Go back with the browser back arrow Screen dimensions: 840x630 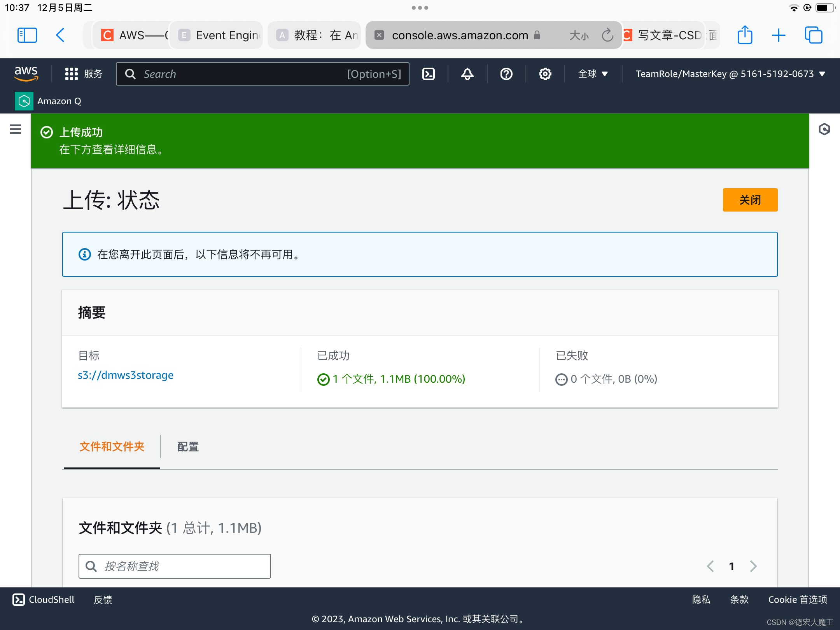pos(60,35)
